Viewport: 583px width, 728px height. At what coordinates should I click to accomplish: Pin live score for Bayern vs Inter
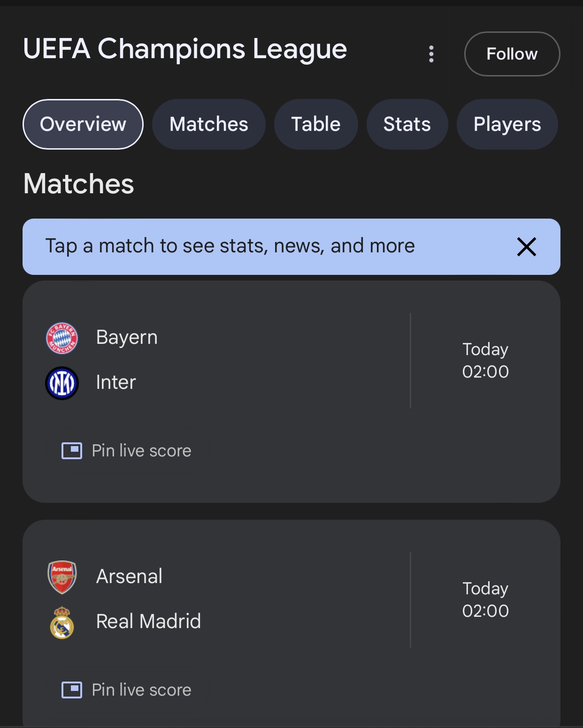coord(127,451)
